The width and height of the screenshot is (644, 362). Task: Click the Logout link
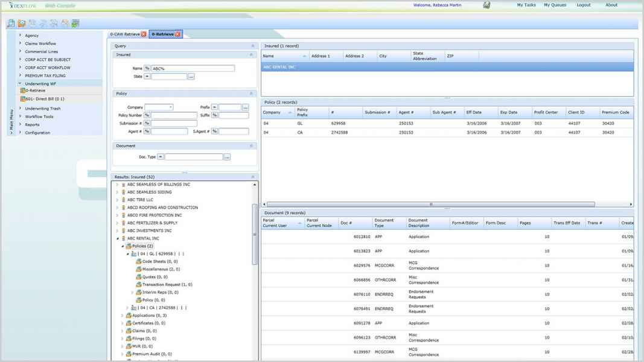(583, 5)
